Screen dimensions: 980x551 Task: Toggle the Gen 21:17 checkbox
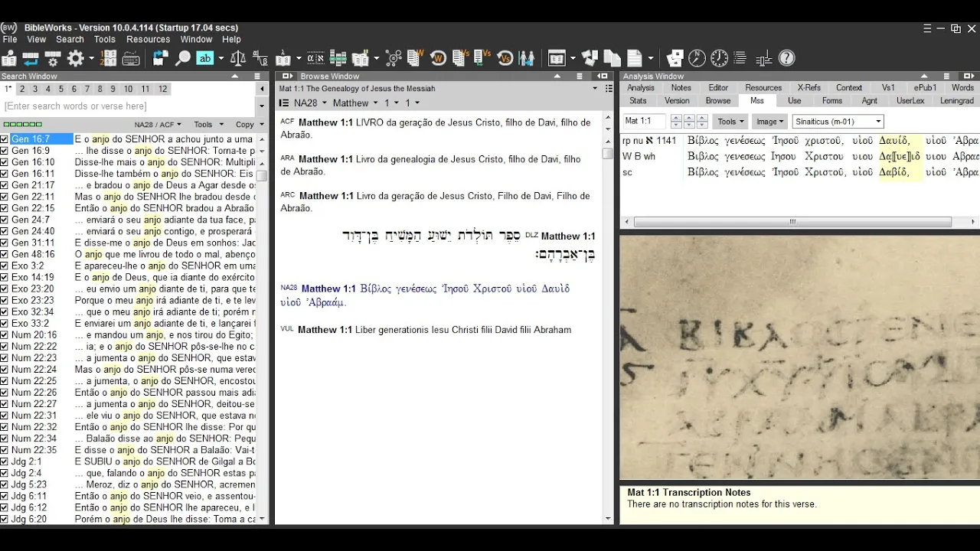pos(5,185)
